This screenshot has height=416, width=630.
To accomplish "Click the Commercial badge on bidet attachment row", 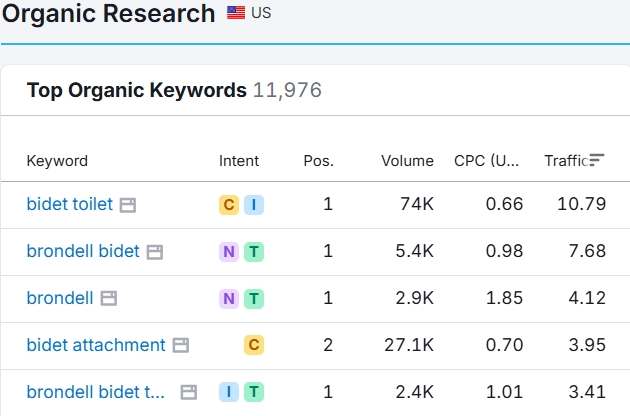I will click(254, 345).
